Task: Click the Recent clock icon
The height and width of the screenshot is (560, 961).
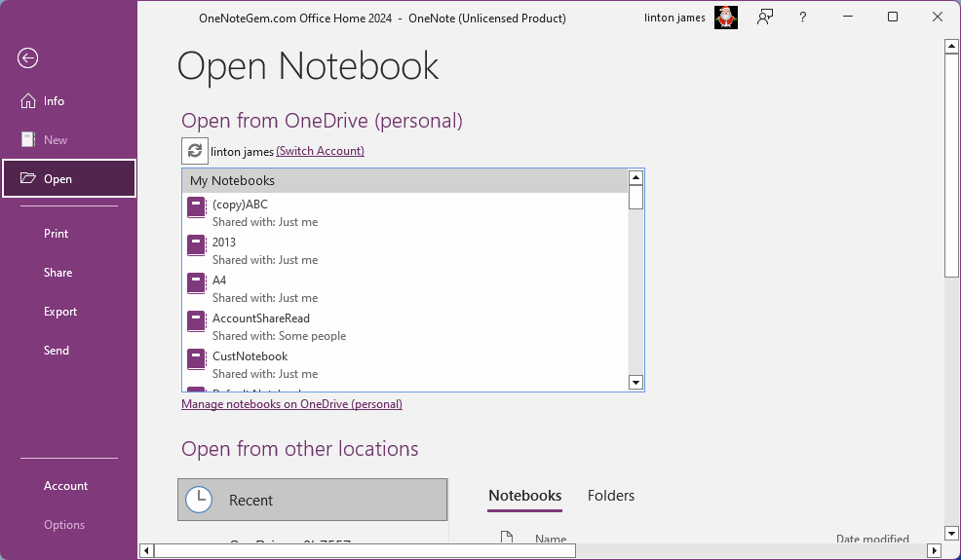Action: (x=199, y=500)
